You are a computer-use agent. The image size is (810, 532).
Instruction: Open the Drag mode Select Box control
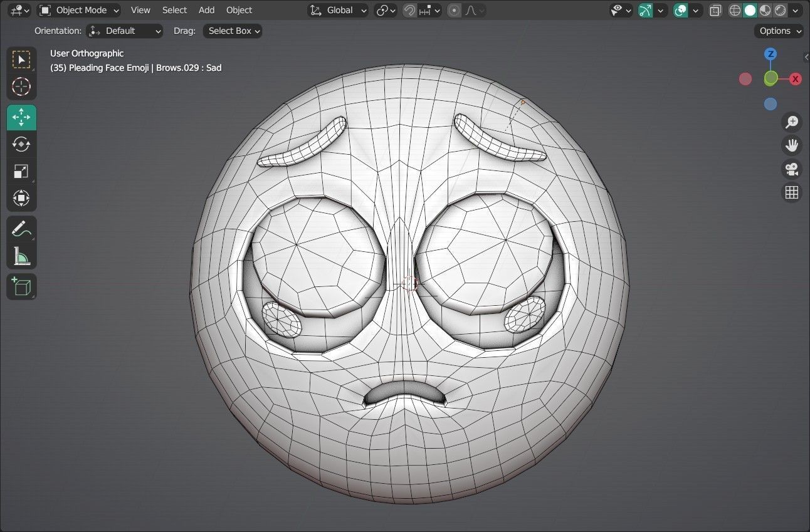(232, 31)
